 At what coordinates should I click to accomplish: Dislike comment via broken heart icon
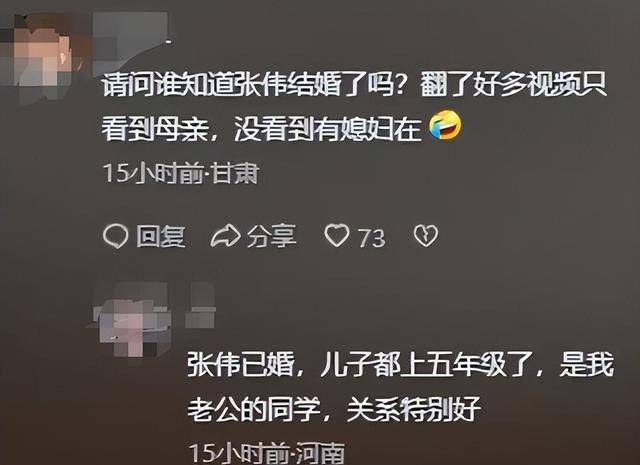pyautogui.click(x=426, y=236)
